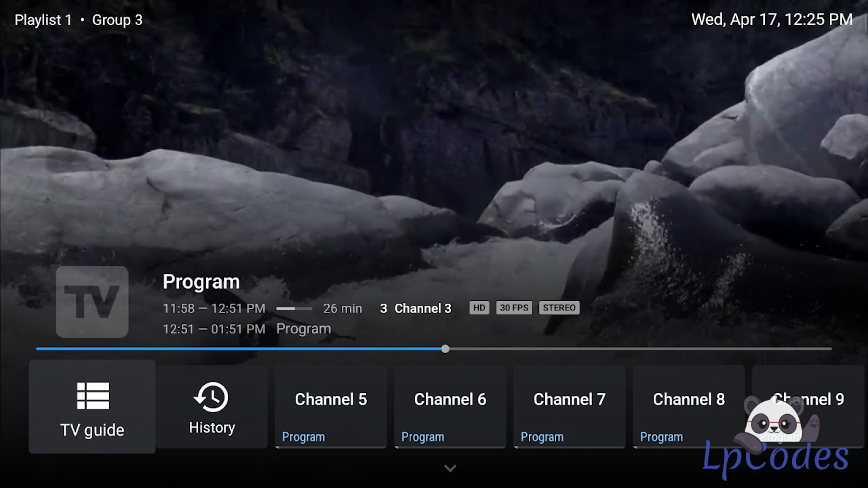
Task: Select the Channel 8 tile
Action: point(688,407)
